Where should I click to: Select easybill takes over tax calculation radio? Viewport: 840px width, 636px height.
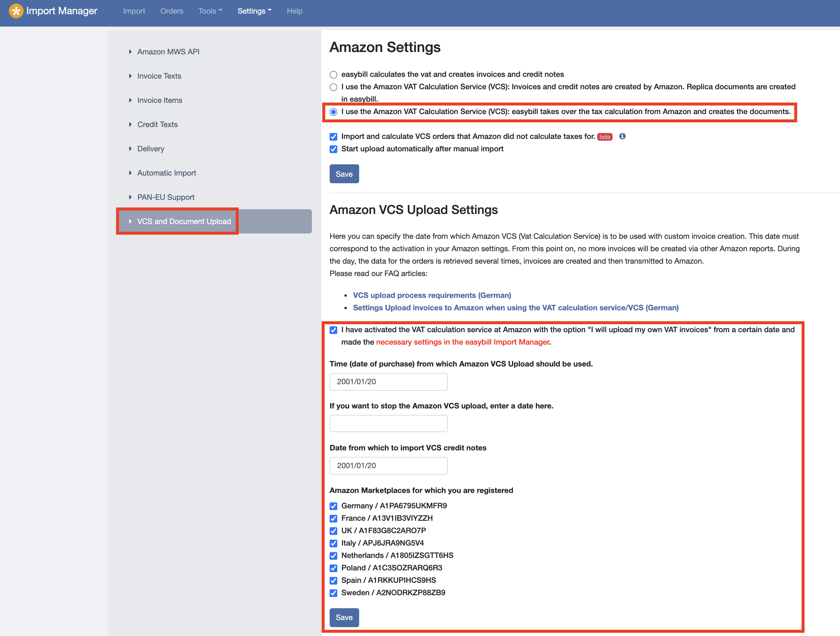[333, 112]
